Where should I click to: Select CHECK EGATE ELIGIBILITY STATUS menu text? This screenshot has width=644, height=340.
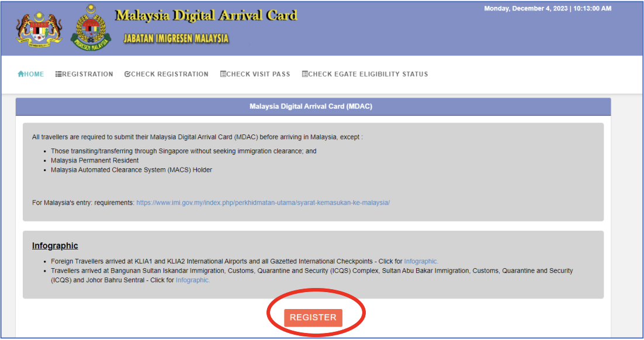click(x=368, y=74)
